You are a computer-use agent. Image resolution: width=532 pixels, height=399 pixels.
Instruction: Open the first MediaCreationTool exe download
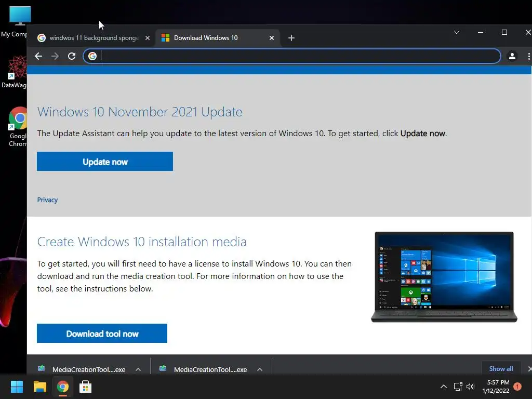point(82,369)
